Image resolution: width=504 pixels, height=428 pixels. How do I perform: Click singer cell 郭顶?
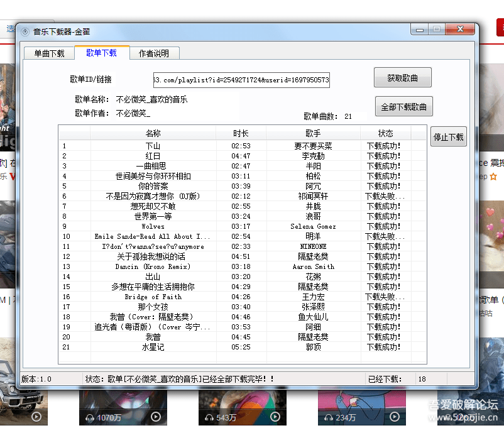click(x=313, y=347)
